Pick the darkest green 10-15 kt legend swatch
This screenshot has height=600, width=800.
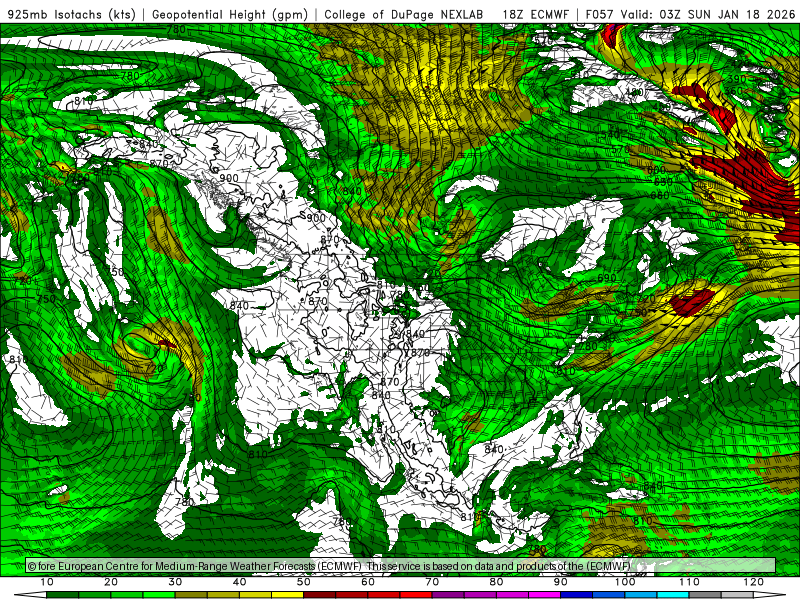click(62, 595)
